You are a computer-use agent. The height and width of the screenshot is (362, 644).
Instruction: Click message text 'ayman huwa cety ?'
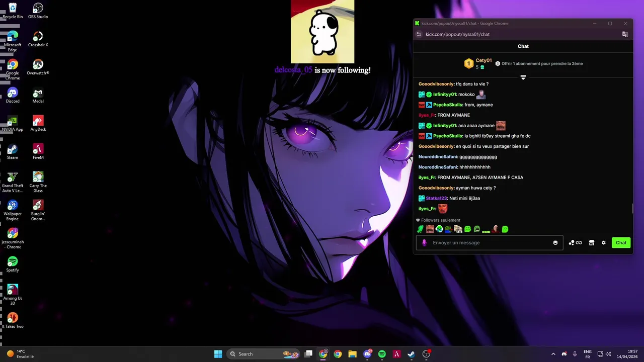coord(476,188)
